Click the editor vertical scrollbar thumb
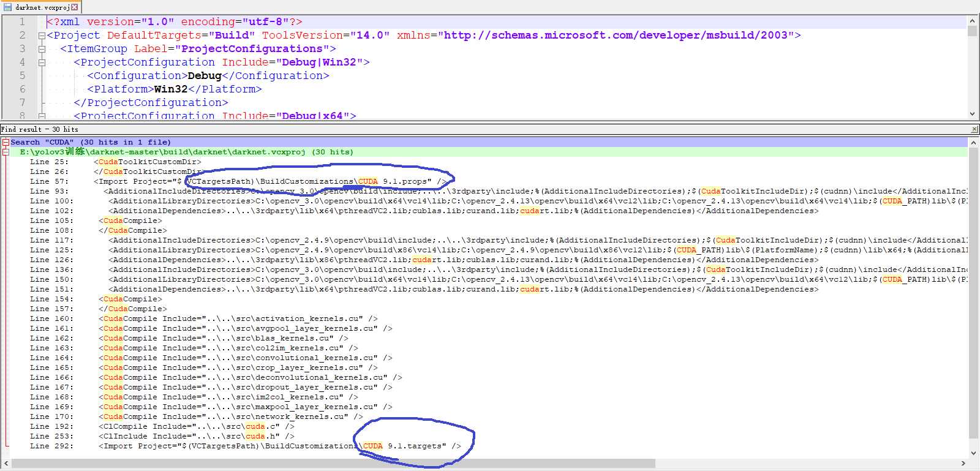The height and width of the screenshot is (471, 980). 972,31
